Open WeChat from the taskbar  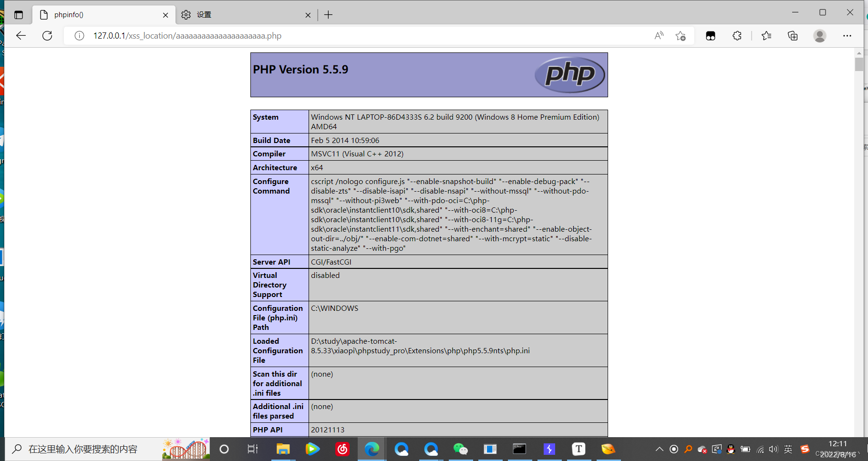pyautogui.click(x=460, y=449)
